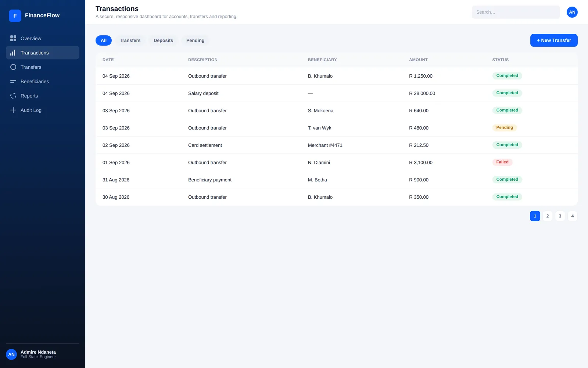This screenshot has width=588, height=368.
Task: Jump to page 3
Action: (x=560, y=216)
